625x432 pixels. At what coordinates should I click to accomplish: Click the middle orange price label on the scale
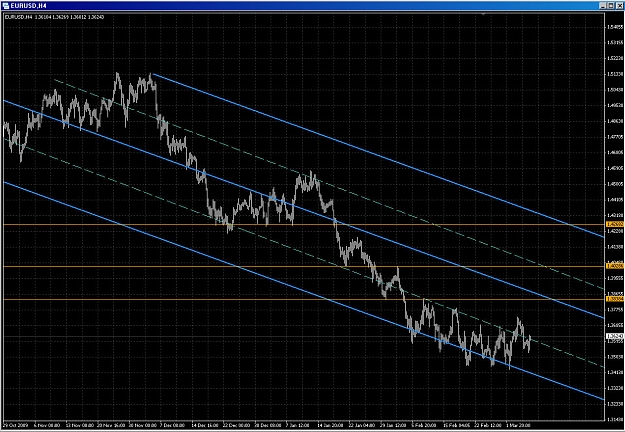[614, 266]
